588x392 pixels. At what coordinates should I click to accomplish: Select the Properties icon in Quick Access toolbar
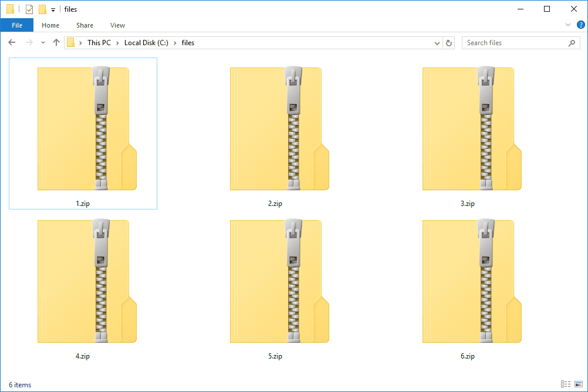[28, 9]
